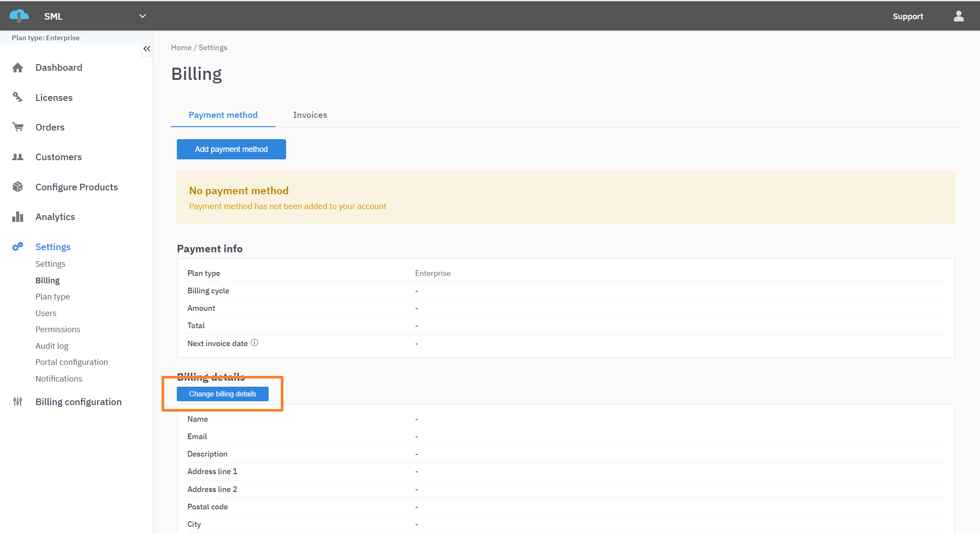Viewport: 980px width, 533px height.
Task: Open the user profile icon
Action: point(959,16)
